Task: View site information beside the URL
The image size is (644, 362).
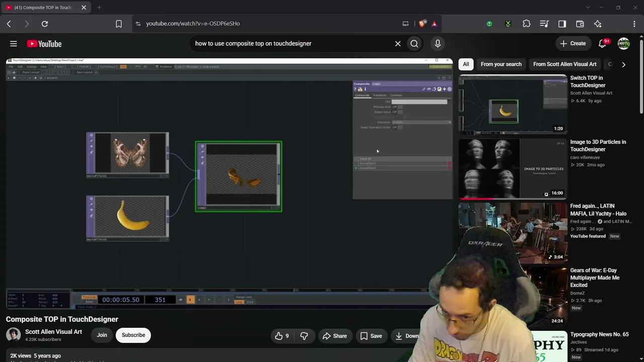Action: [138, 24]
